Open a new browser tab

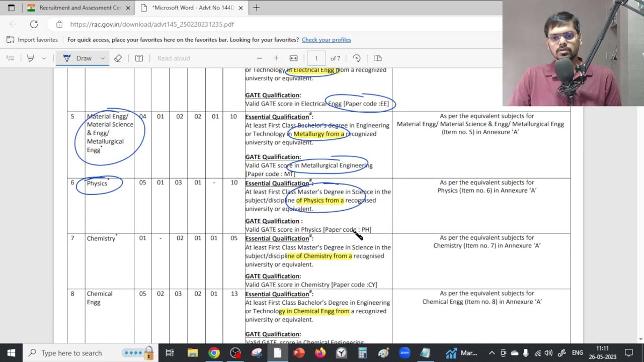pos(256,8)
